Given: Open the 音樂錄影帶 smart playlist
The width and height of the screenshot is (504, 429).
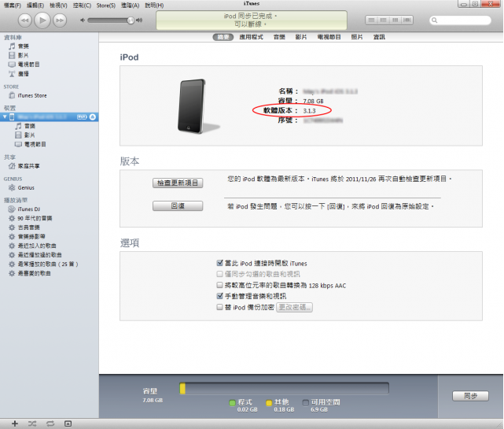Looking at the screenshot, I should [31, 237].
